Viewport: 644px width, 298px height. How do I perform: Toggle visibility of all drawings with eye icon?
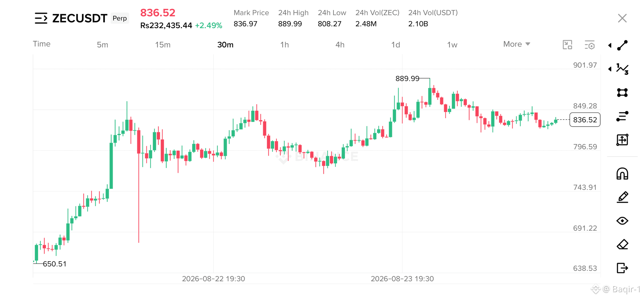[622, 221]
